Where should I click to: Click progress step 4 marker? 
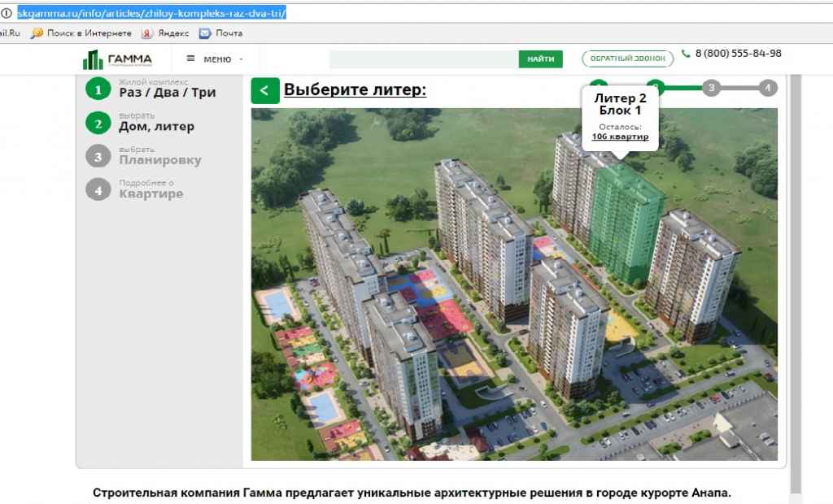768,88
